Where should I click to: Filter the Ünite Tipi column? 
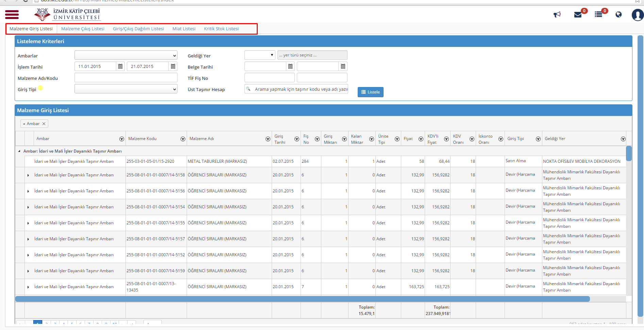click(397, 139)
